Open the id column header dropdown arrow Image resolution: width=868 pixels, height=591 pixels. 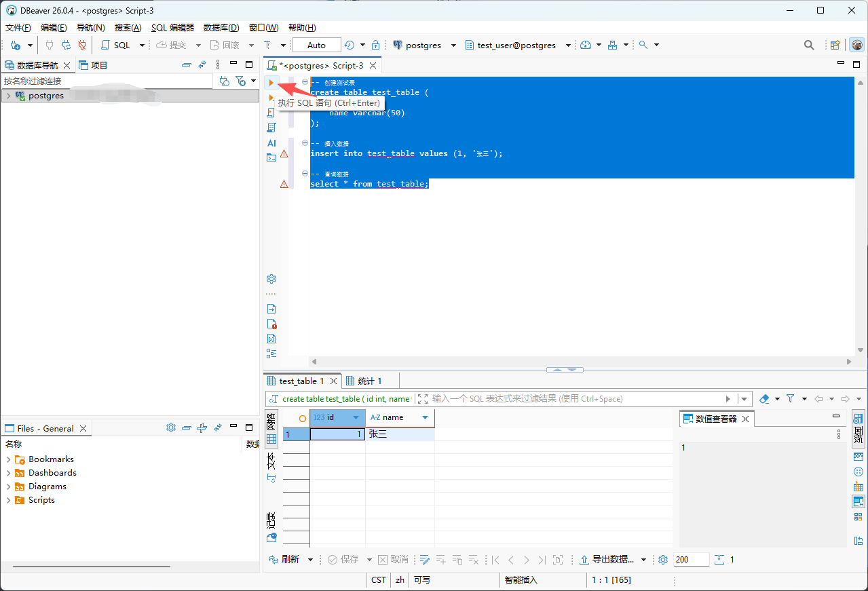(x=356, y=418)
